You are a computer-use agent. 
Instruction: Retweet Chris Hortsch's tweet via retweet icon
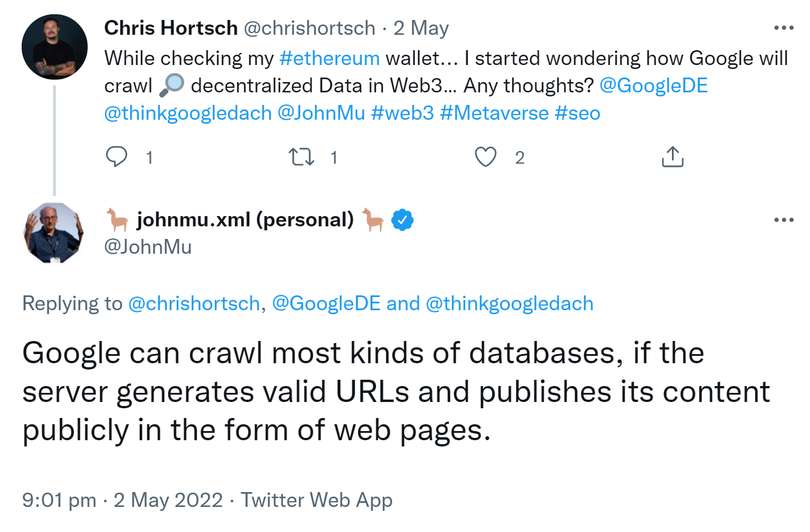pos(301,156)
